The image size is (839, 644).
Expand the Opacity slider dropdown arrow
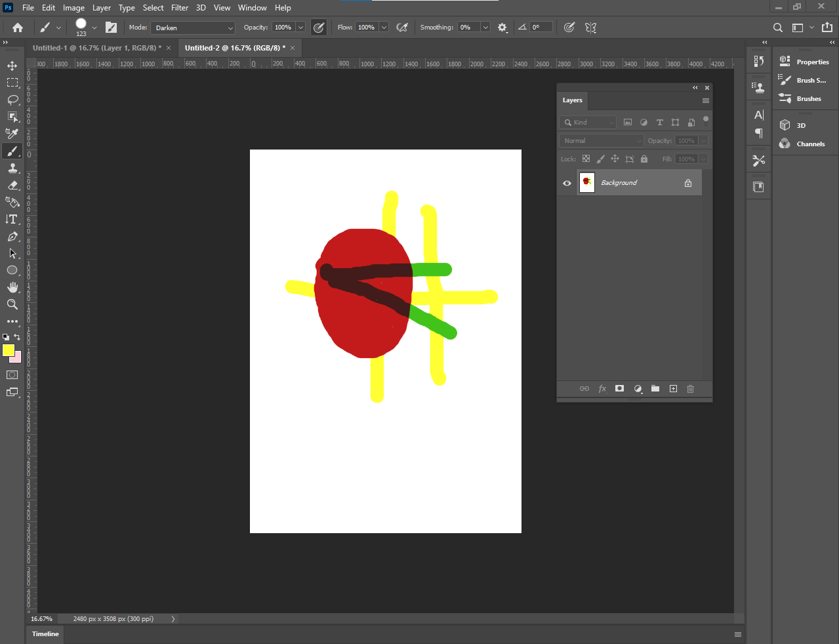(x=300, y=28)
